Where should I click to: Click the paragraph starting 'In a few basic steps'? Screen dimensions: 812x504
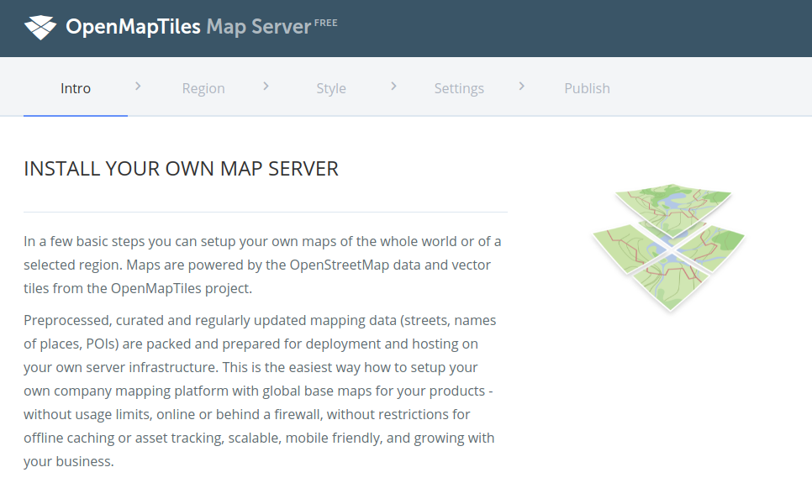[x=262, y=265]
